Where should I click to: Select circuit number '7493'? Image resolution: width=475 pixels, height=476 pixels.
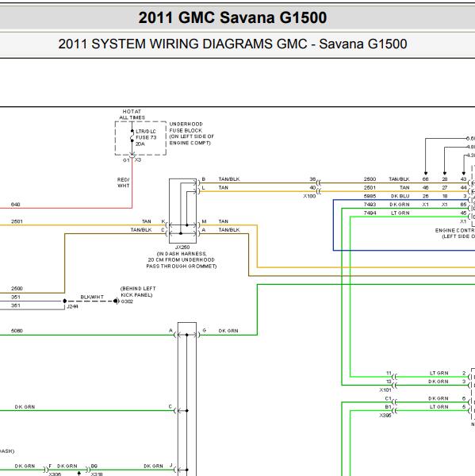(370, 205)
